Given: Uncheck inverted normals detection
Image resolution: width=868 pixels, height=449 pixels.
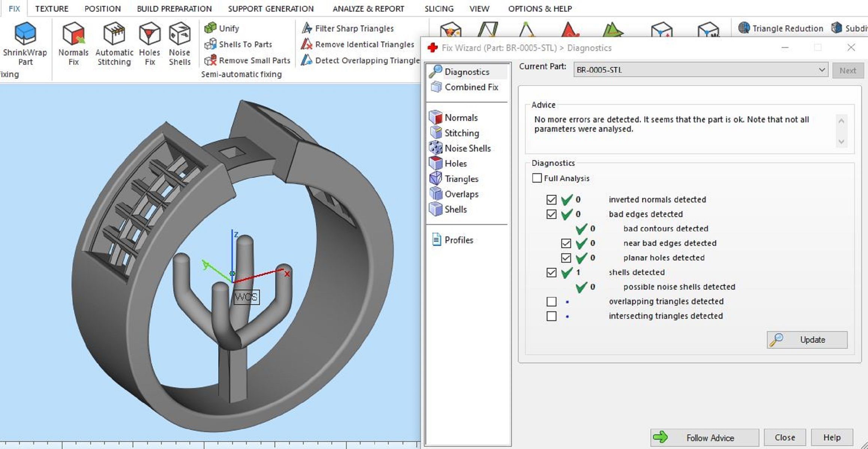Looking at the screenshot, I should pos(551,199).
